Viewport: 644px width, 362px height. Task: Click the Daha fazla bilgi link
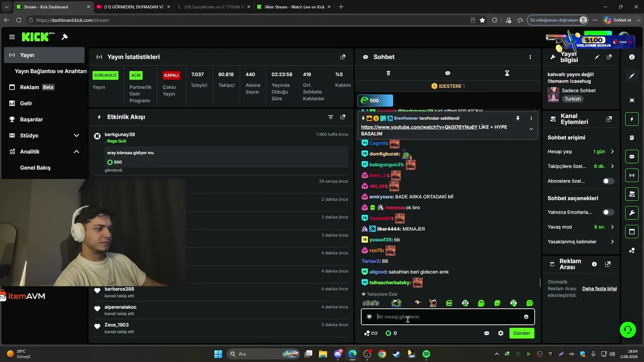(599, 289)
